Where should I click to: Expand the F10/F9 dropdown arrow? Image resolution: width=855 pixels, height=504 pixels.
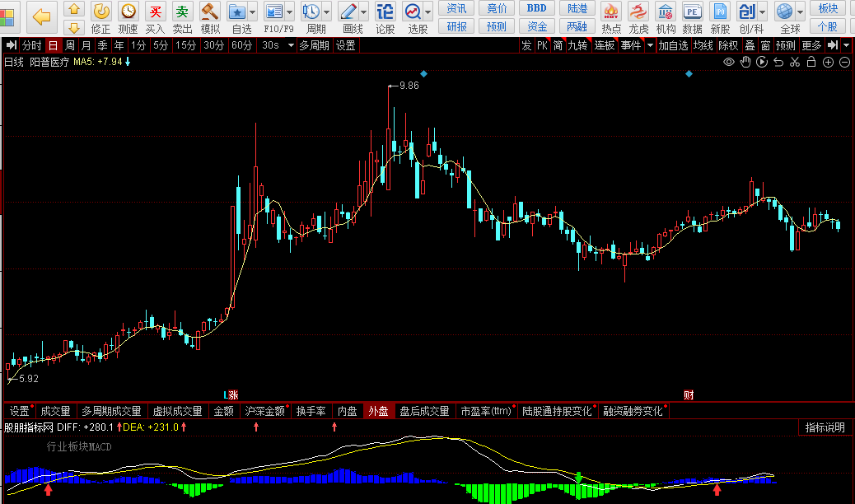pyautogui.click(x=290, y=12)
